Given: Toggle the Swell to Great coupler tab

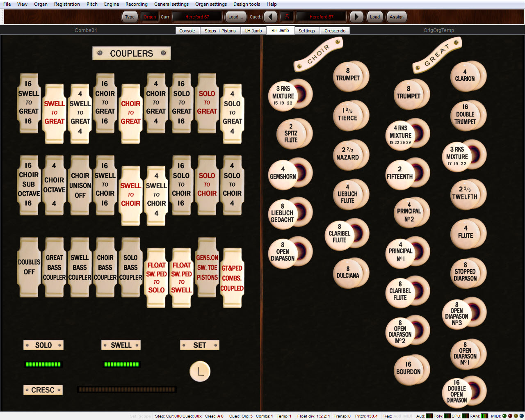Looking at the screenshot, I should [x=54, y=113].
